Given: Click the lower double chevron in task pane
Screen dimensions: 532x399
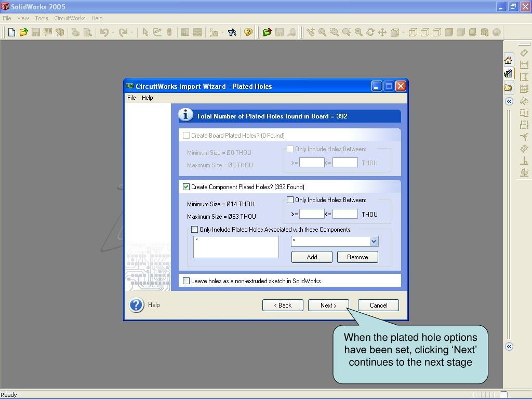Looking at the screenshot, I should (x=509, y=347).
